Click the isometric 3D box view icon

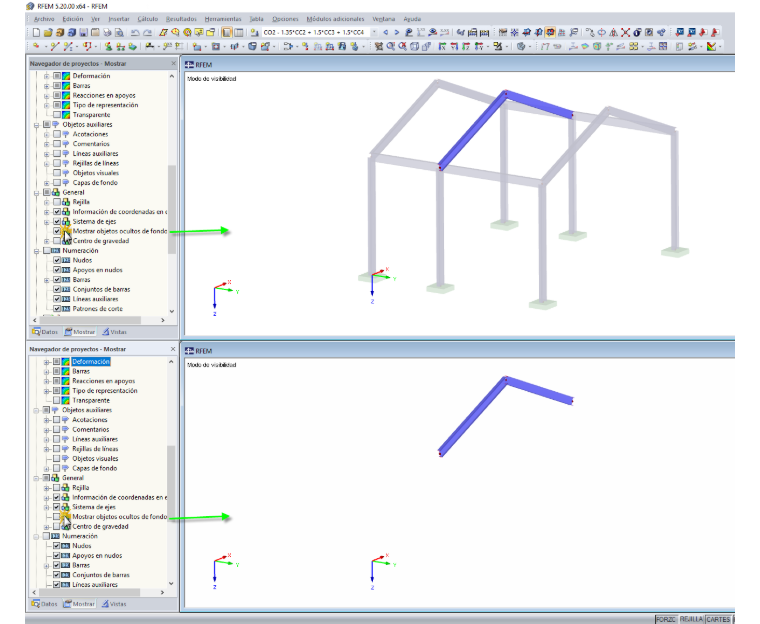[414, 47]
